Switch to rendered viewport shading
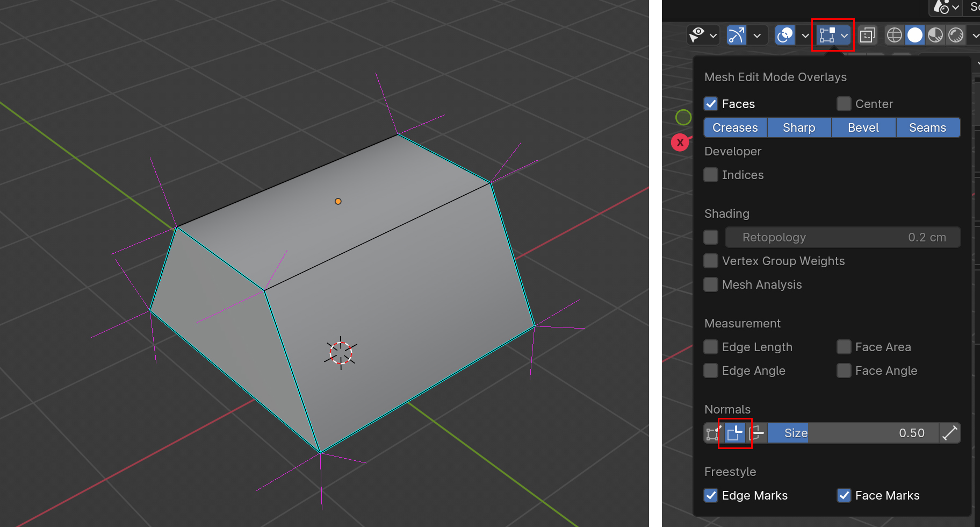Screen dimensions: 980x527 point(956,35)
